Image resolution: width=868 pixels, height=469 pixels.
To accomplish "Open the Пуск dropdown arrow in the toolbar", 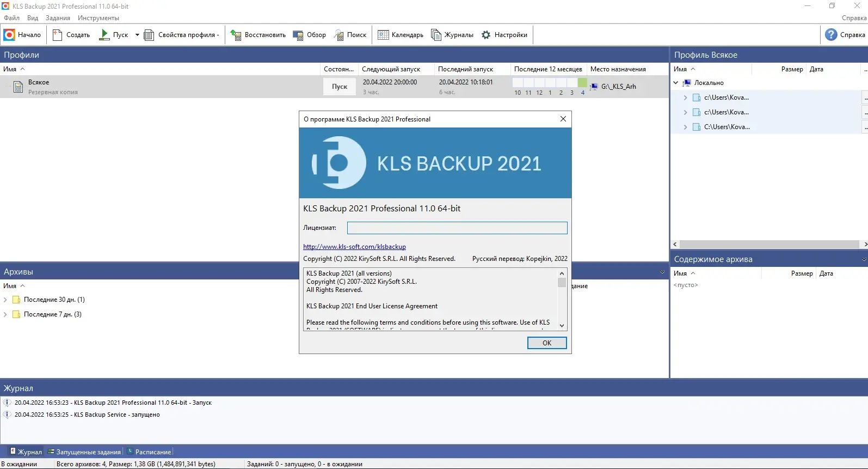I will coord(137,35).
